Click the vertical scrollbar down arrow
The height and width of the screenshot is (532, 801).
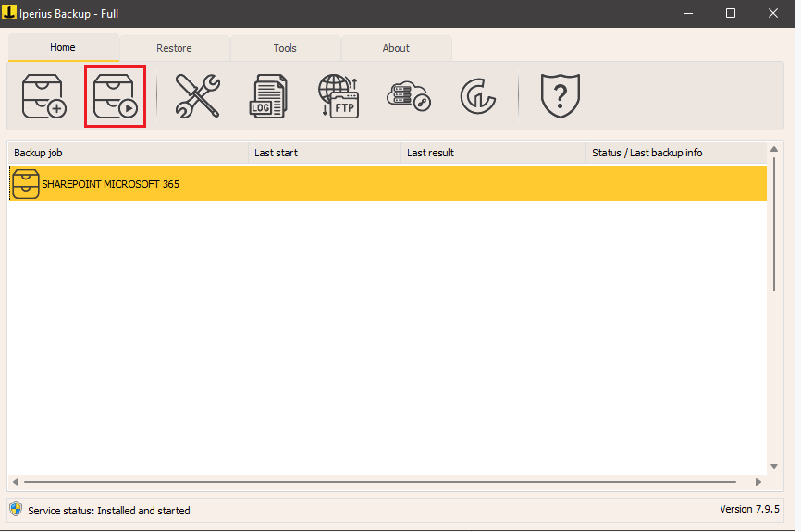click(774, 466)
